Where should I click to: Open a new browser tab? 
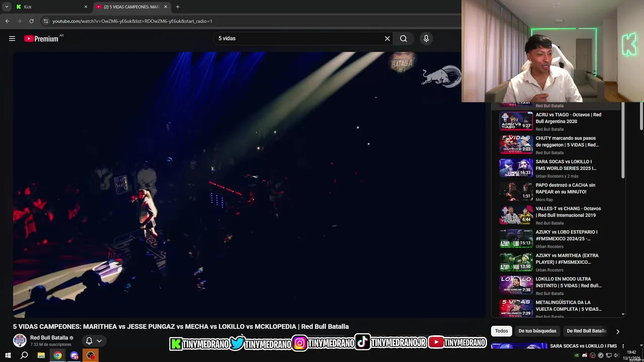pos(178,7)
